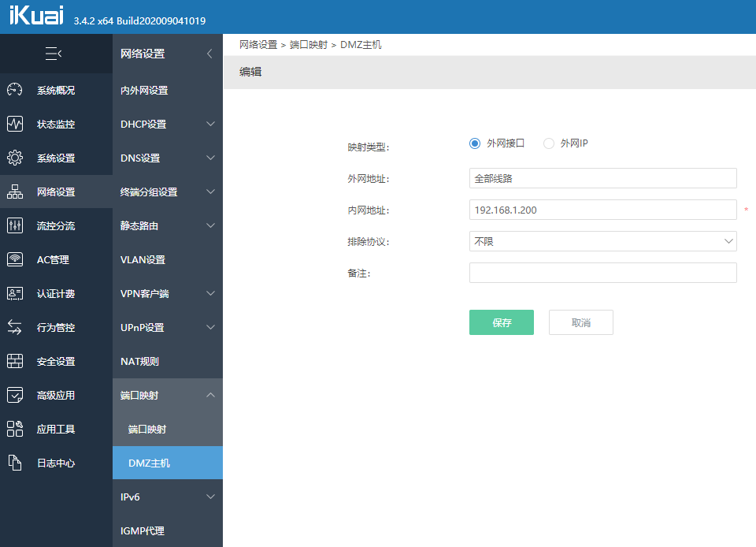
Task: Click the AC管理 wireless icon
Action: pyautogui.click(x=14, y=259)
